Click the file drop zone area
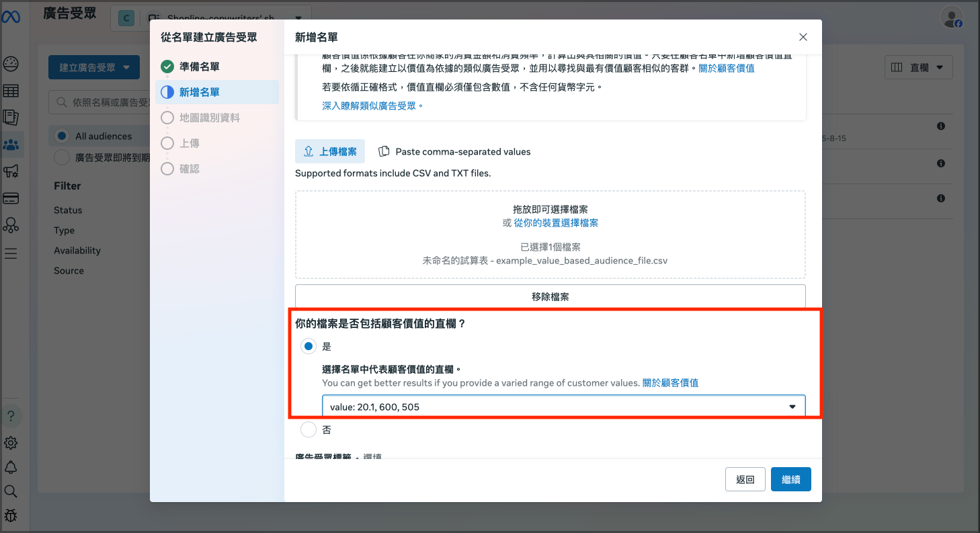Image resolution: width=980 pixels, height=533 pixels. [550, 235]
